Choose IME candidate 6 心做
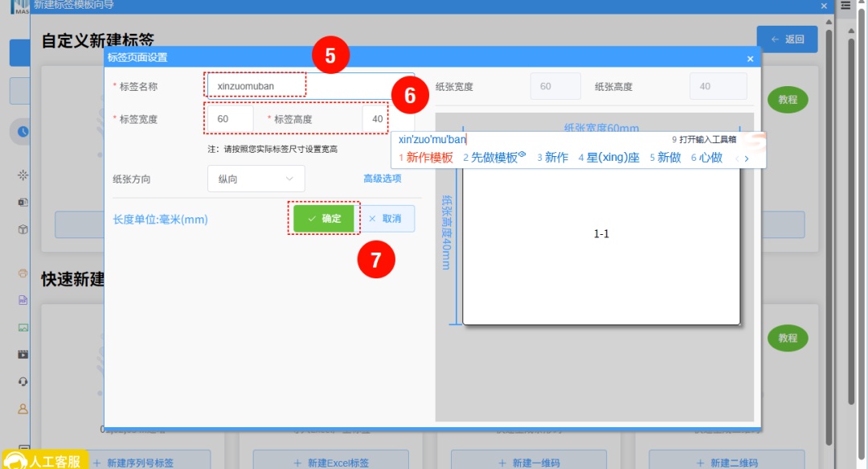Screen dimensions: 868x469 click(707, 158)
